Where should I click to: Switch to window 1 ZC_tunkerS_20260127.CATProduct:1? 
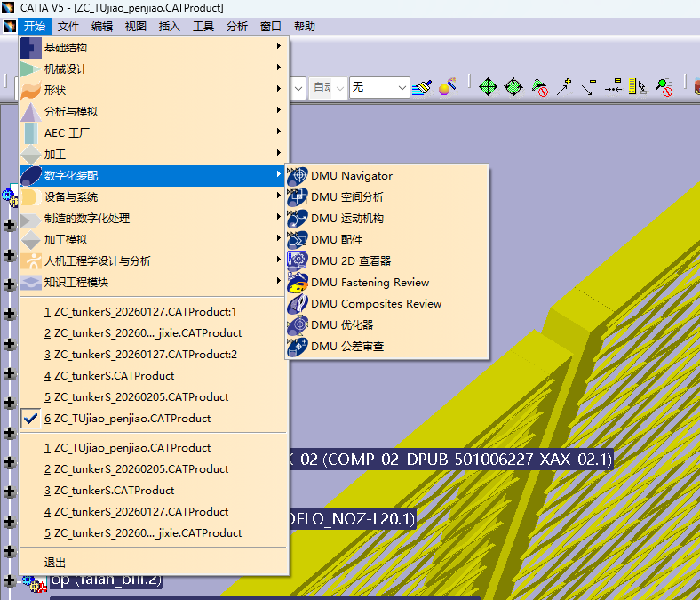point(153,312)
